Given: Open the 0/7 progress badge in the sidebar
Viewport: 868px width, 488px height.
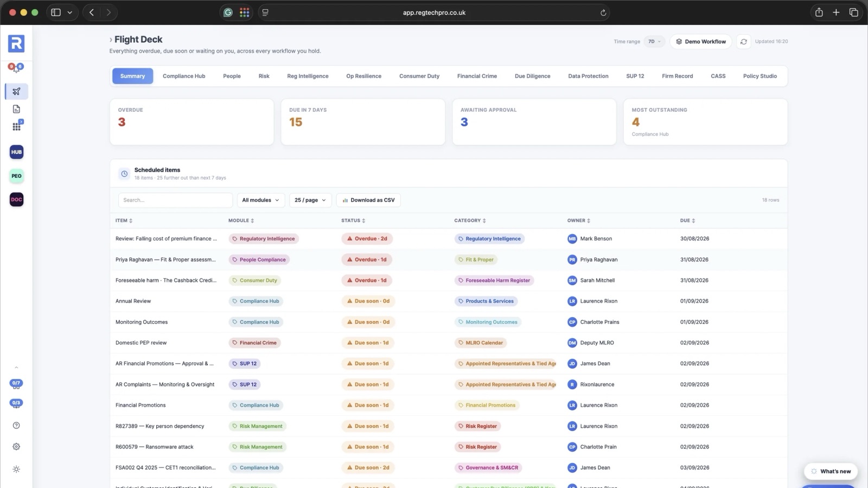Looking at the screenshot, I should point(16,383).
